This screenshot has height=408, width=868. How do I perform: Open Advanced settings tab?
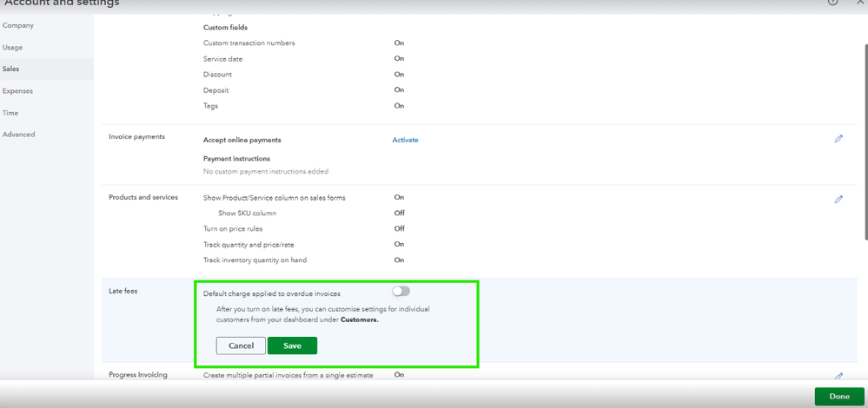coord(19,135)
